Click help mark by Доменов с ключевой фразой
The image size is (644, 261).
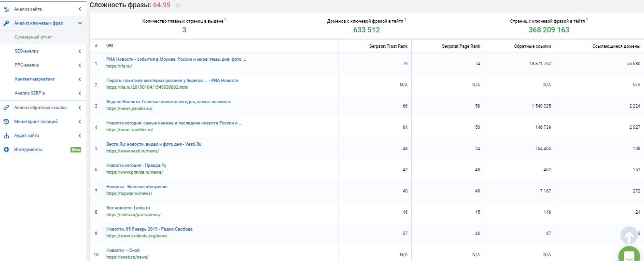coord(406,19)
